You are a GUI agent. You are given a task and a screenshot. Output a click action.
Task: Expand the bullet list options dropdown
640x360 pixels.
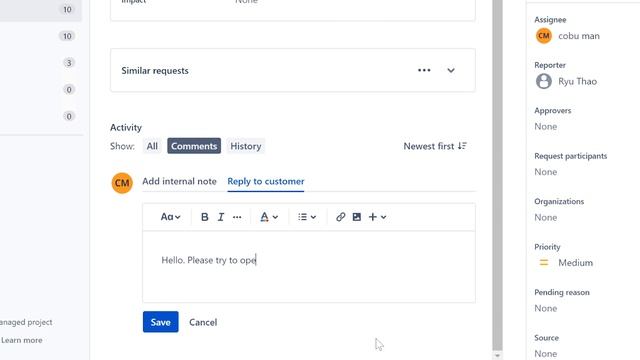[x=307, y=217]
